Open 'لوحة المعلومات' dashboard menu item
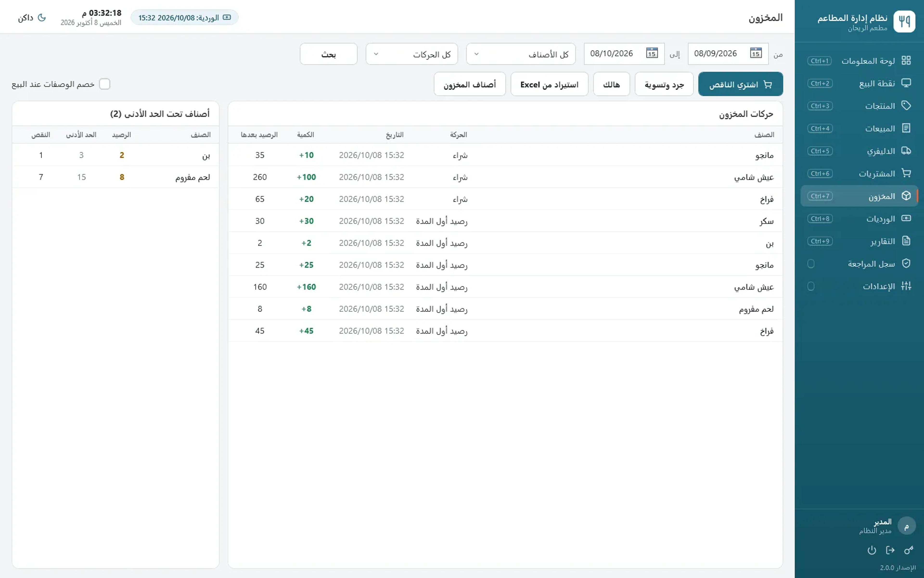 click(x=859, y=61)
